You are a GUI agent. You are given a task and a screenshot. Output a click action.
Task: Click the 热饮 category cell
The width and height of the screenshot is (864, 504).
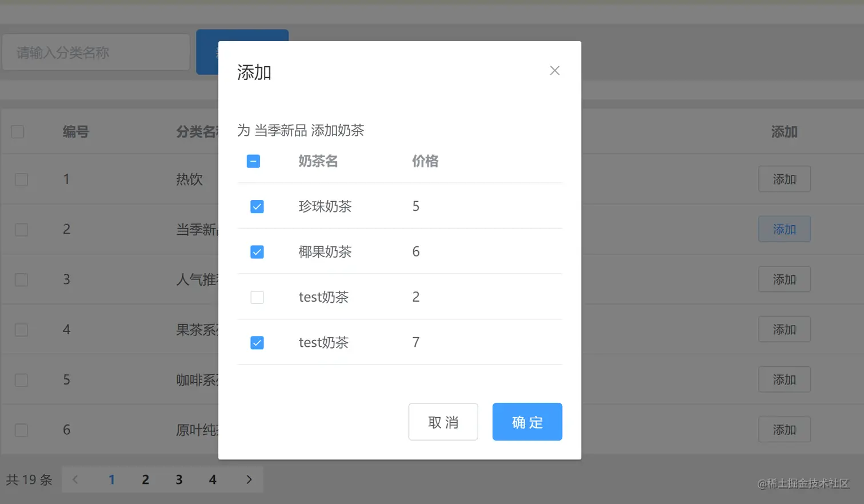[189, 179]
